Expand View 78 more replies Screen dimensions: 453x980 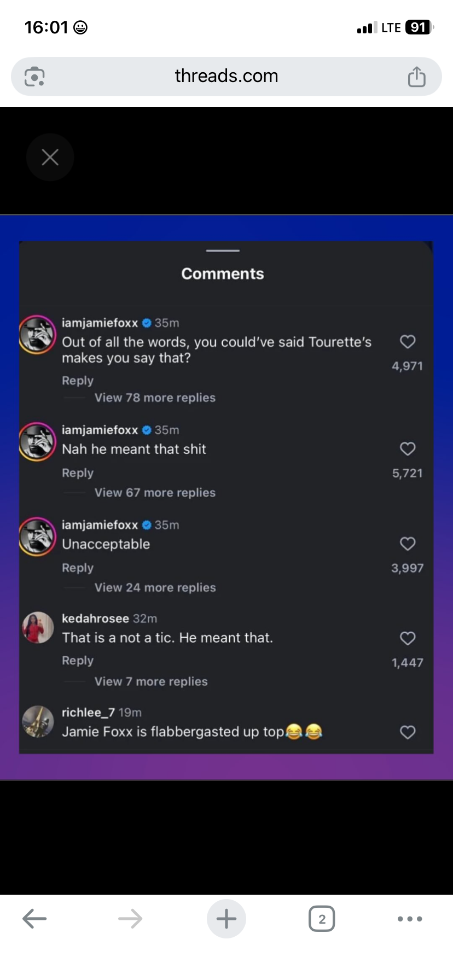[155, 398]
